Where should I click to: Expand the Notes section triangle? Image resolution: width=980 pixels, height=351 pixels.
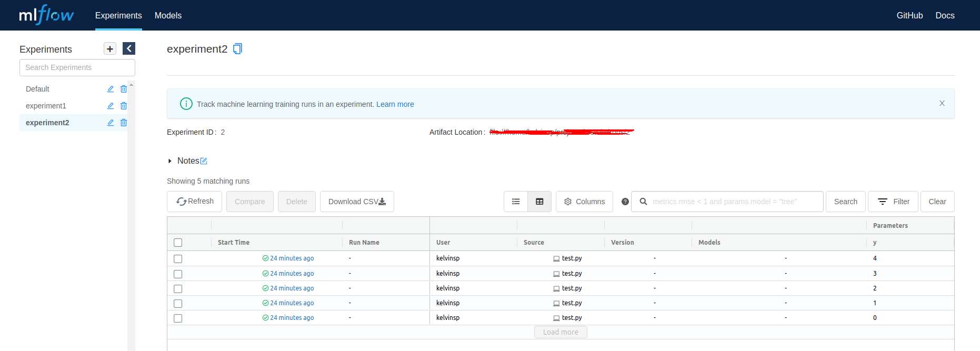tap(169, 161)
